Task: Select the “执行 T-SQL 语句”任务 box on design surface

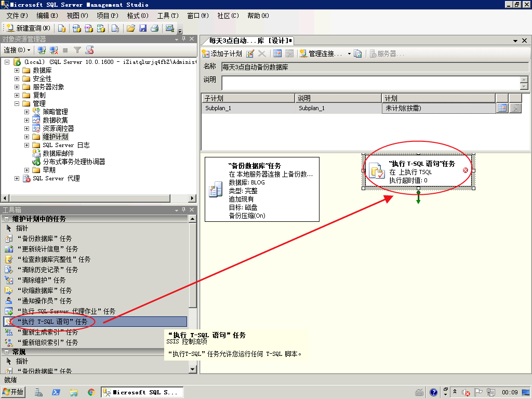Action: (x=418, y=171)
